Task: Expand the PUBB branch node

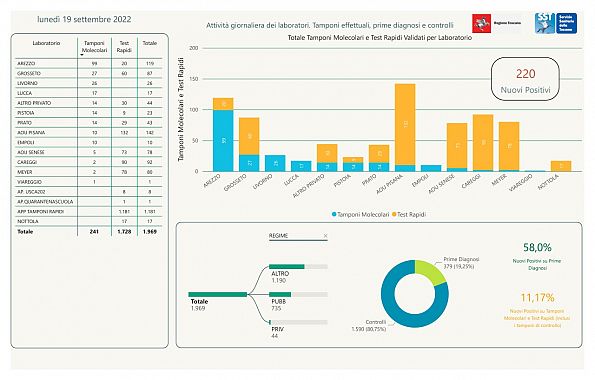Action: click(298, 294)
